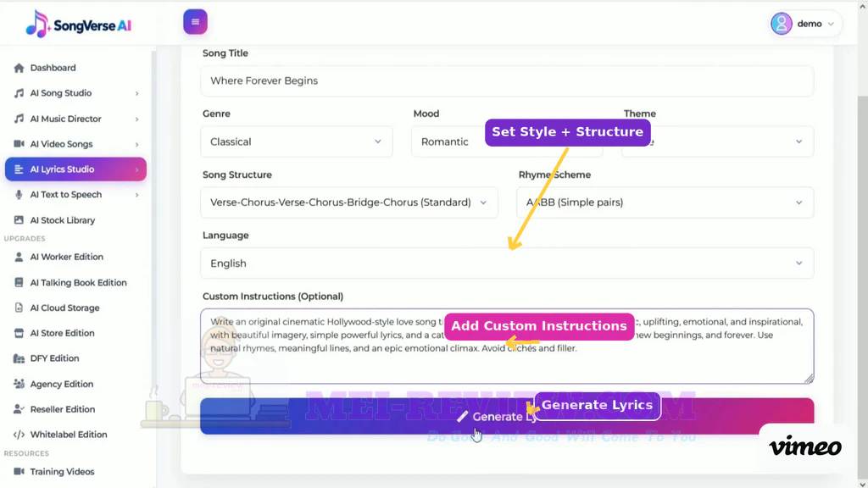Viewport: 868px width, 488px height.
Task: Click the 'Custom Instructions (Optional)' label
Action: [x=273, y=297]
